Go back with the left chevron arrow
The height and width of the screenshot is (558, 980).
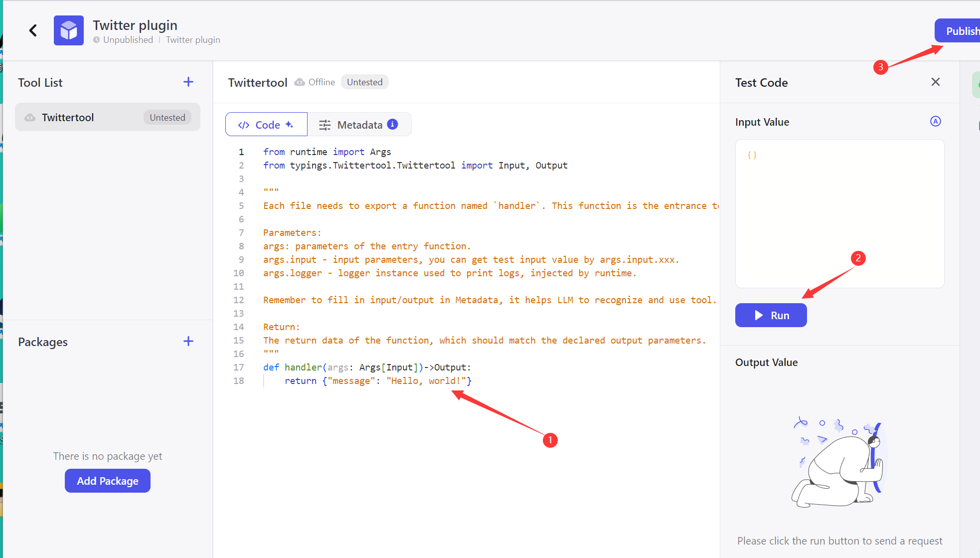coord(33,31)
